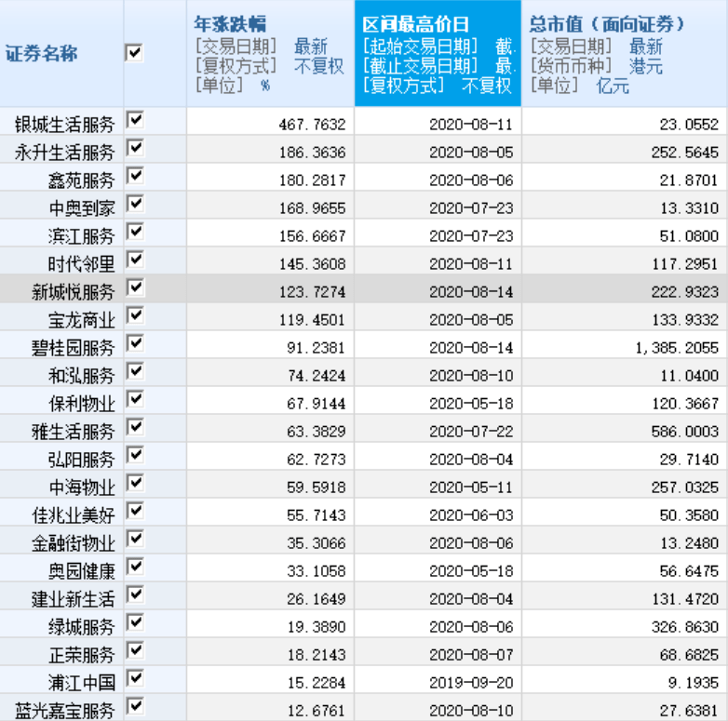Viewport: 728px width, 721px height.
Task: Change 最新 trading date under 总市值
Action: (646, 47)
